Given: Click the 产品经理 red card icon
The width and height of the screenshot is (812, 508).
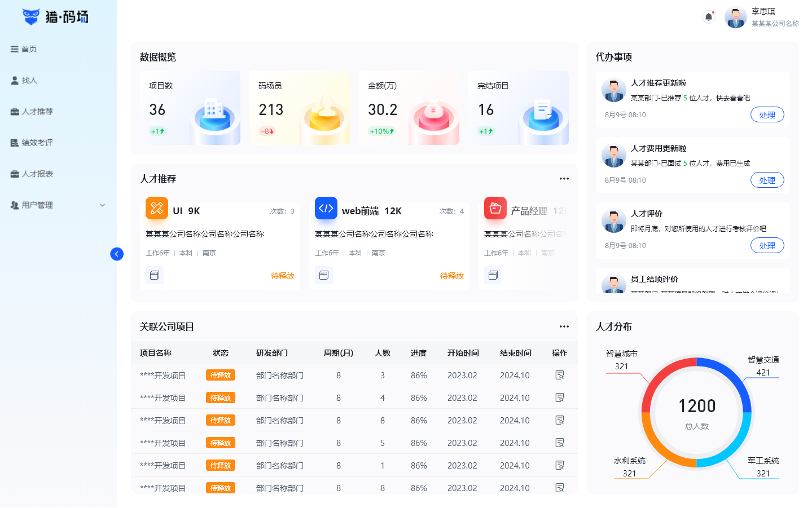Looking at the screenshot, I should [x=495, y=208].
